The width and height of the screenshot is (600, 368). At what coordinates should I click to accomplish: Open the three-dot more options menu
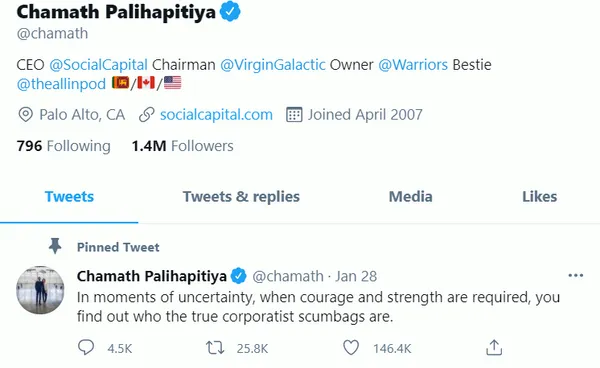click(576, 275)
